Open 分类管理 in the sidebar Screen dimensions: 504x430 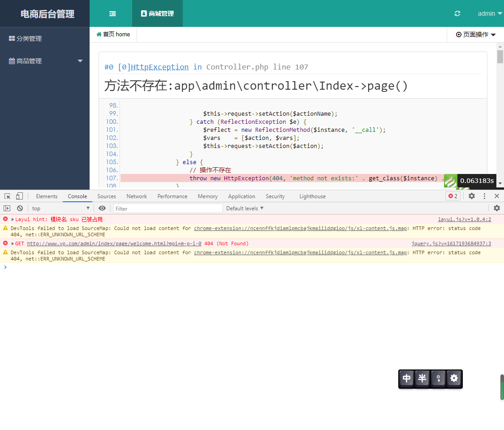tap(45, 39)
